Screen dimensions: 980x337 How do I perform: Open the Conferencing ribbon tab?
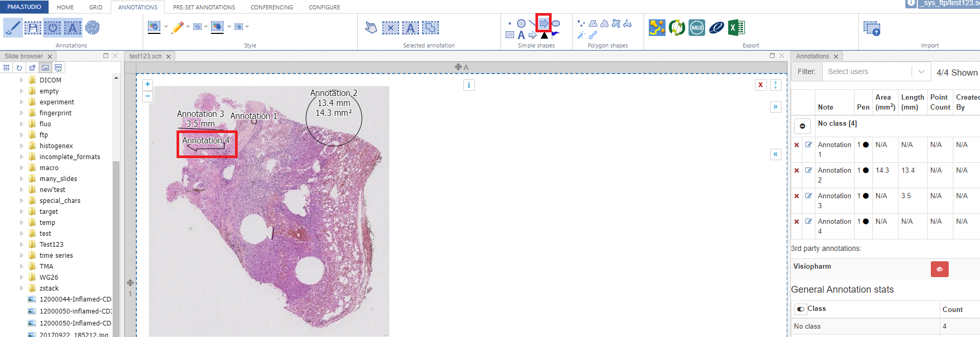pos(272,7)
